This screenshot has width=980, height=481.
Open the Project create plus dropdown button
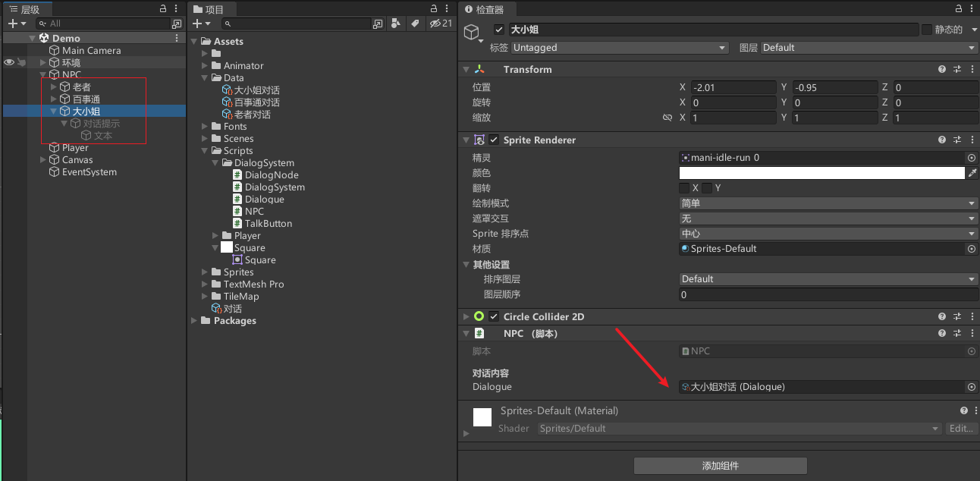pos(202,24)
